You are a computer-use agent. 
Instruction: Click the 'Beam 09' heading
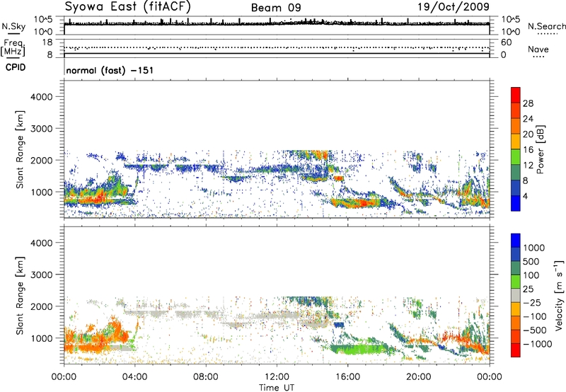(276, 8)
